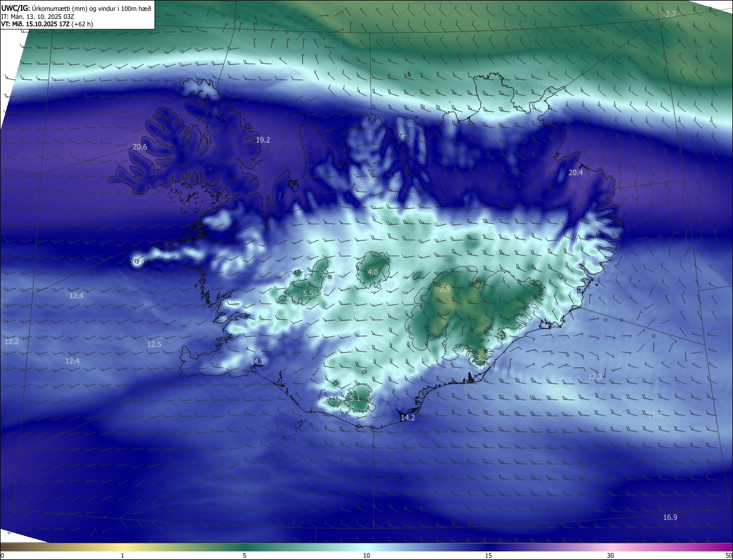Click the 20.4 value label
The image size is (733, 560).
[x=576, y=172]
